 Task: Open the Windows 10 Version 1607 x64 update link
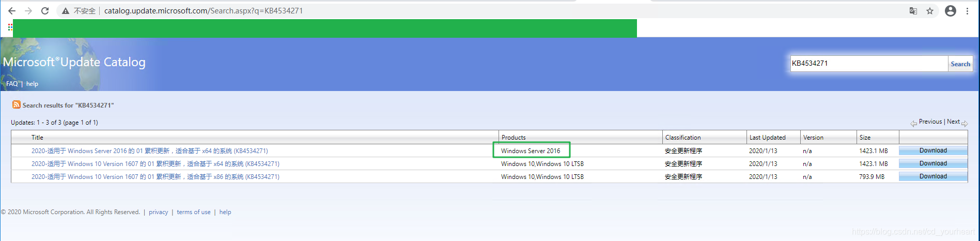tap(155, 164)
